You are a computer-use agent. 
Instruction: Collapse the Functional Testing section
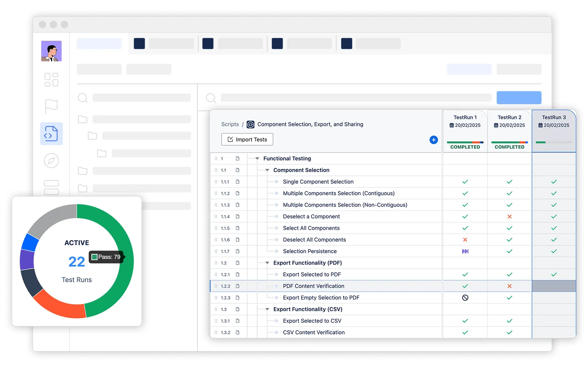point(257,159)
